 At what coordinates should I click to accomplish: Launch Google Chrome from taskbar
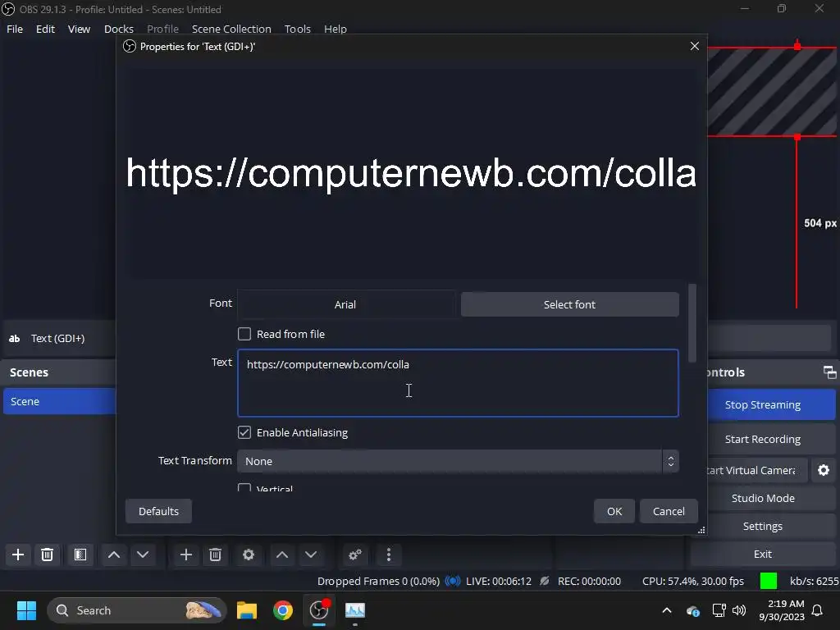coord(283,610)
